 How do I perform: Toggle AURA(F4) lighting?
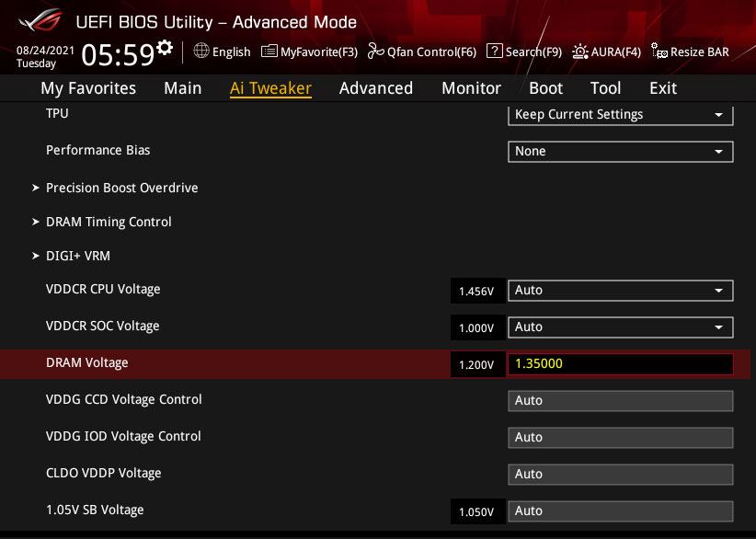pyautogui.click(x=615, y=52)
